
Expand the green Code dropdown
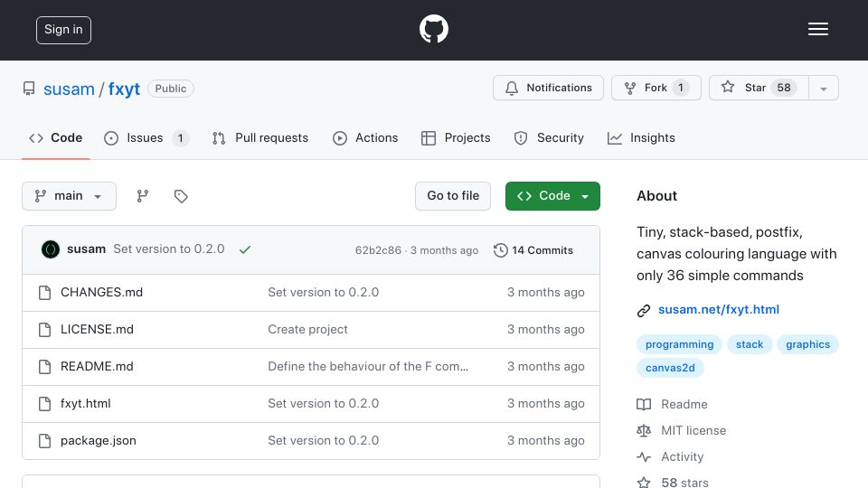pos(552,196)
